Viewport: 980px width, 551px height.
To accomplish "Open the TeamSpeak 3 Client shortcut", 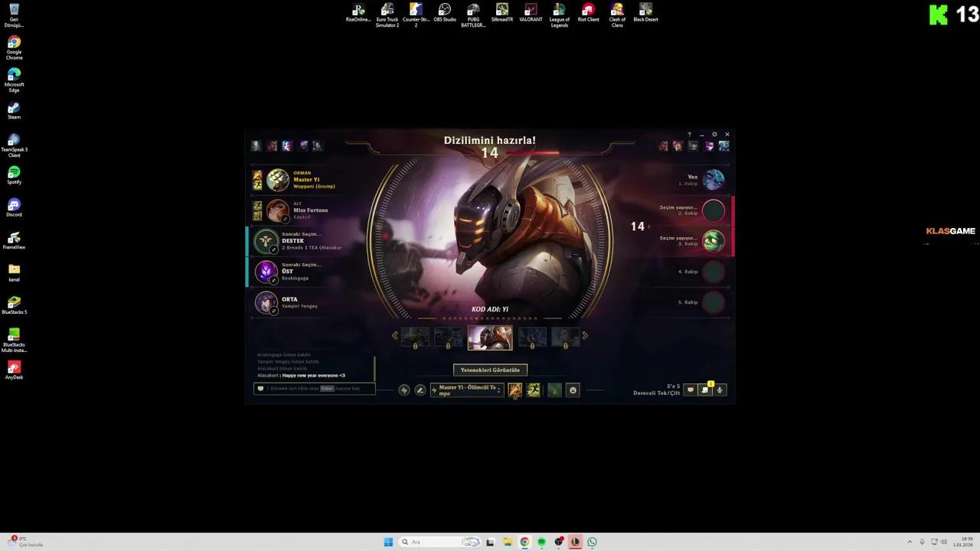I will pyautogui.click(x=14, y=145).
